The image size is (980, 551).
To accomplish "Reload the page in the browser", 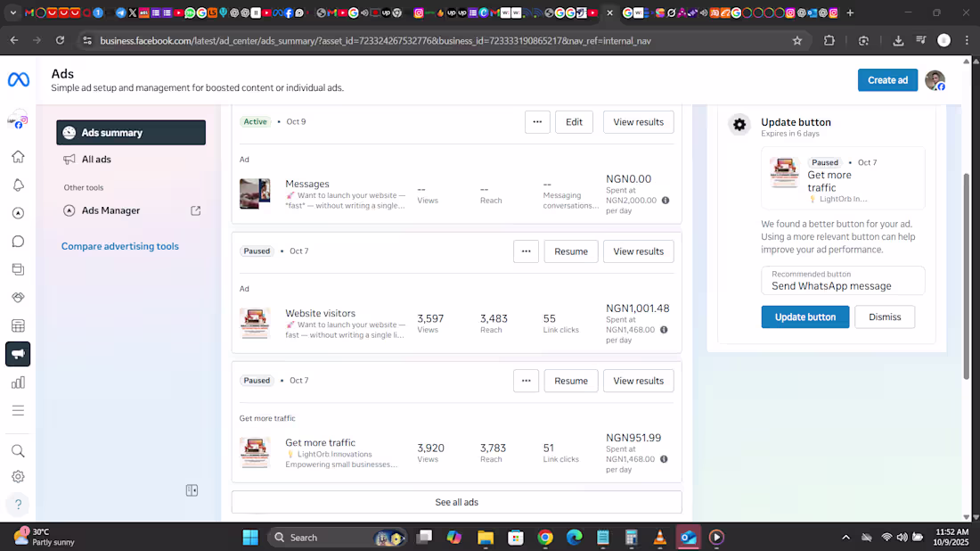I will point(60,41).
